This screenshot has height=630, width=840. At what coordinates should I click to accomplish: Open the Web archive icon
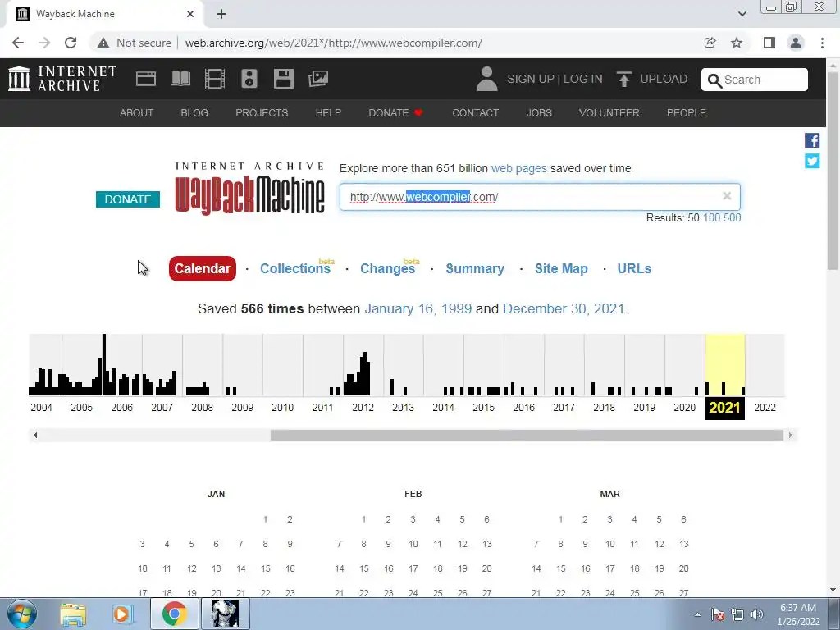pyautogui.click(x=146, y=79)
